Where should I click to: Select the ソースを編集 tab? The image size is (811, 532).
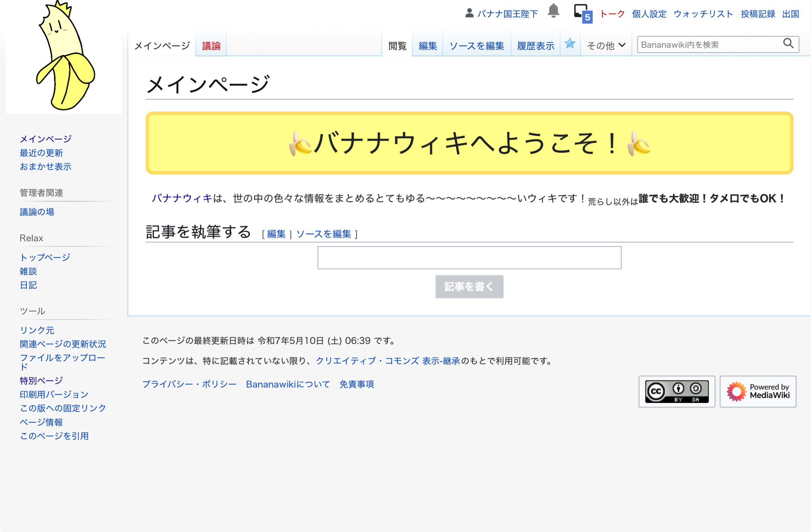(476, 46)
